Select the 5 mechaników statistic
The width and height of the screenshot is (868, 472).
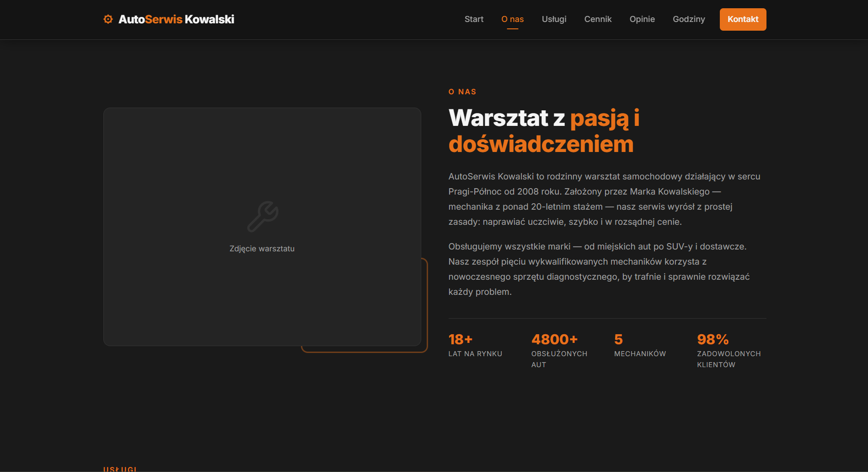[640, 346]
